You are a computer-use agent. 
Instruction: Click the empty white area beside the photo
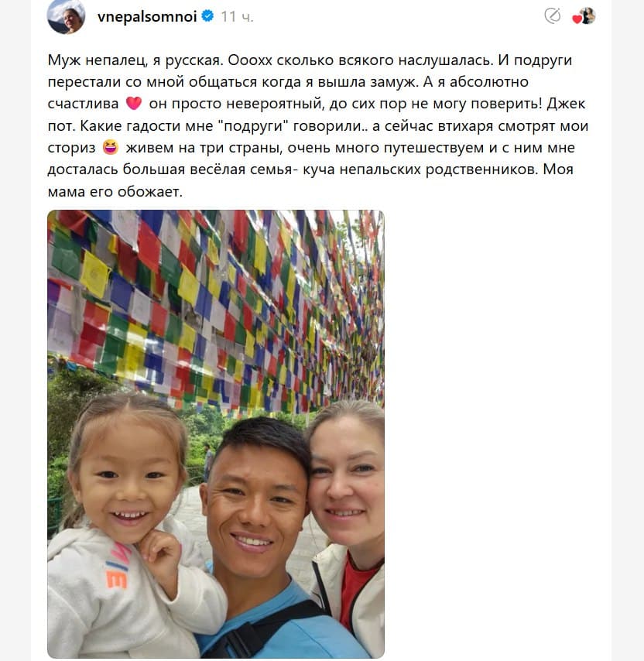click(x=498, y=434)
